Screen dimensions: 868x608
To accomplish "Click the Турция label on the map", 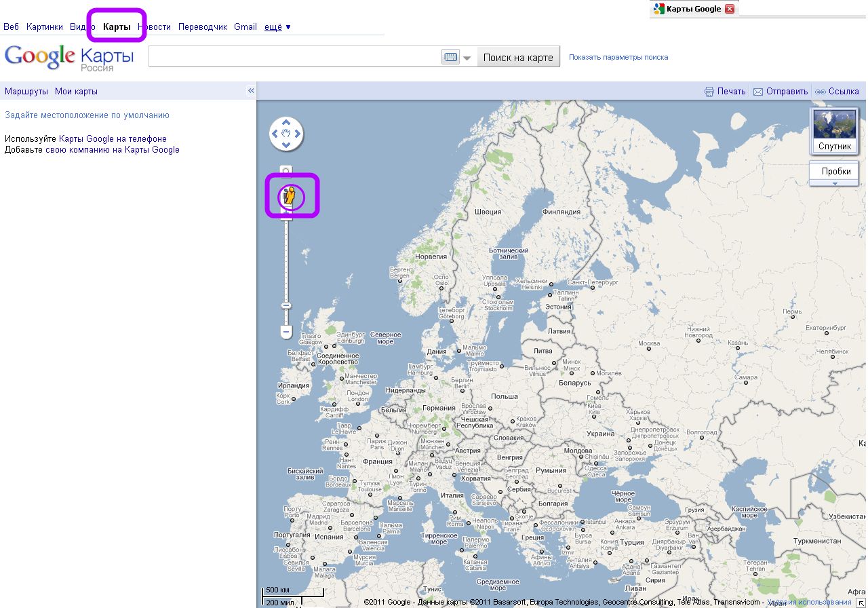I will click(632, 543).
